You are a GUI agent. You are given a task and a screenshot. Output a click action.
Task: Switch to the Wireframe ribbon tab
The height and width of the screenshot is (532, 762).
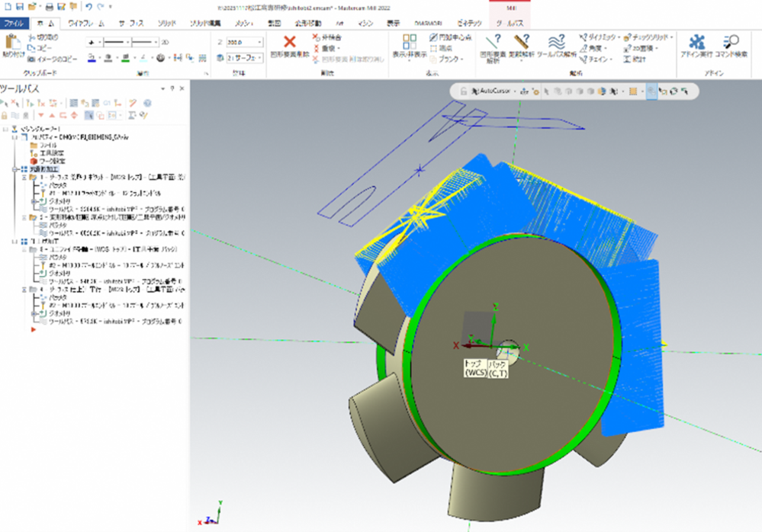coord(87,24)
